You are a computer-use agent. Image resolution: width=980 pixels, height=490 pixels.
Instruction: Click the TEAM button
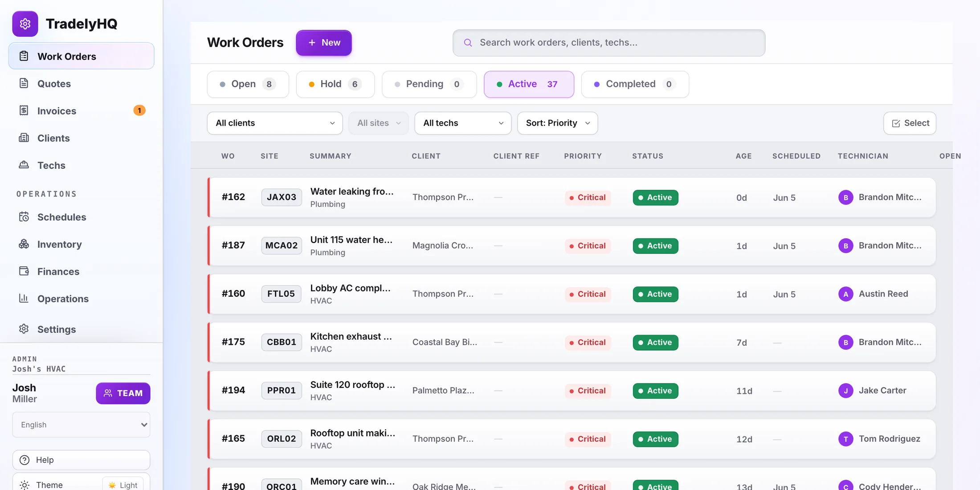tap(123, 393)
